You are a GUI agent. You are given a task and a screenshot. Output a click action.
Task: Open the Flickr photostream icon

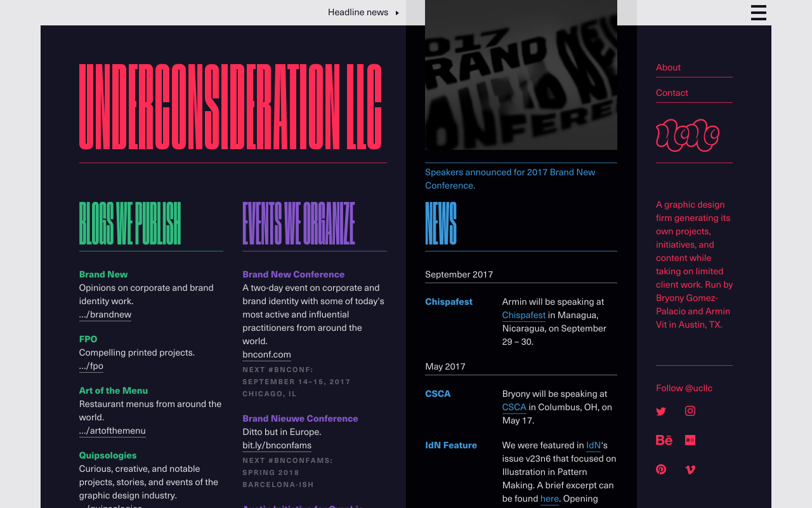pos(690,440)
